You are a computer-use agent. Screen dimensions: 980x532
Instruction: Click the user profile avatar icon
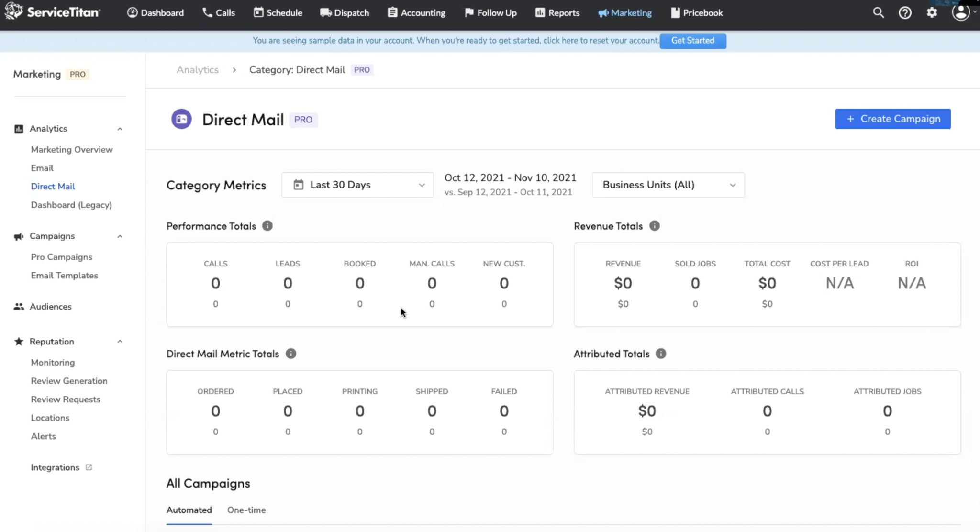[960, 12]
